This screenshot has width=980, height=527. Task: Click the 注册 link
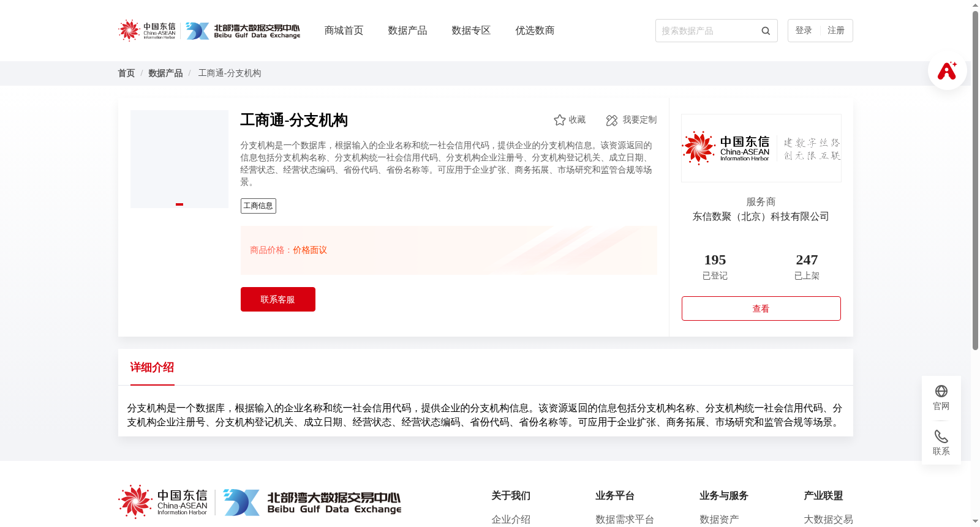(x=836, y=31)
